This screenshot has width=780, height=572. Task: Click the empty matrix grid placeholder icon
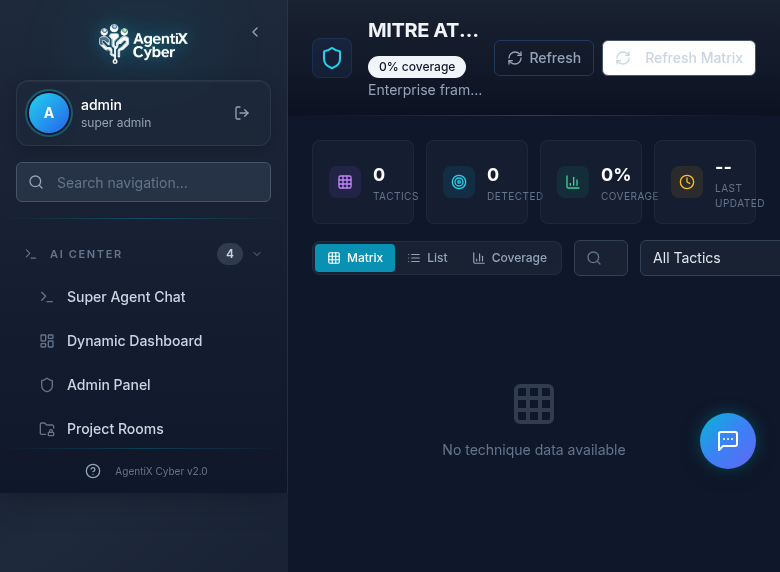pyautogui.click(x=534, y=404)
